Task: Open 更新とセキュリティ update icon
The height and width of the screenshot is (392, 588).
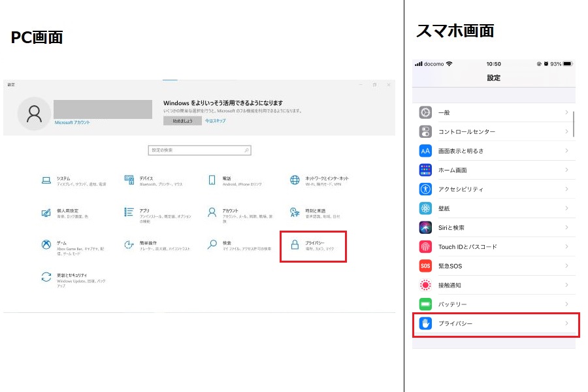Action: tap(46, 277)
